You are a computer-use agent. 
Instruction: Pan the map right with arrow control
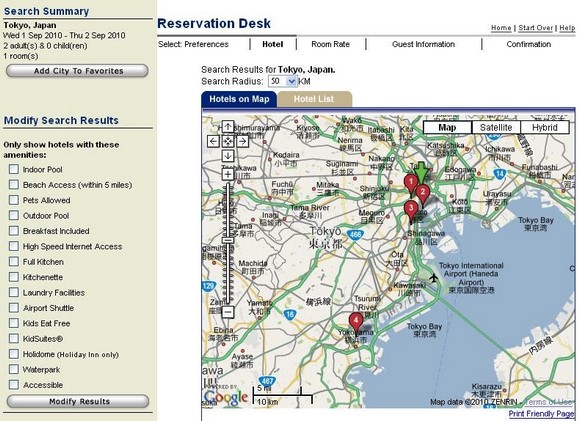pyautogui.click(x=242, y=141)
